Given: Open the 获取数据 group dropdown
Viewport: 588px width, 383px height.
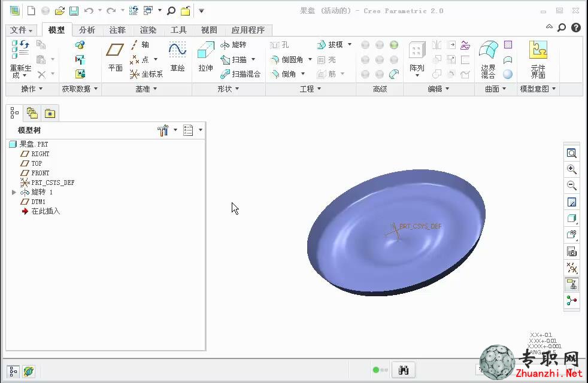Looking at the screenshot, I should coord(80,89).
